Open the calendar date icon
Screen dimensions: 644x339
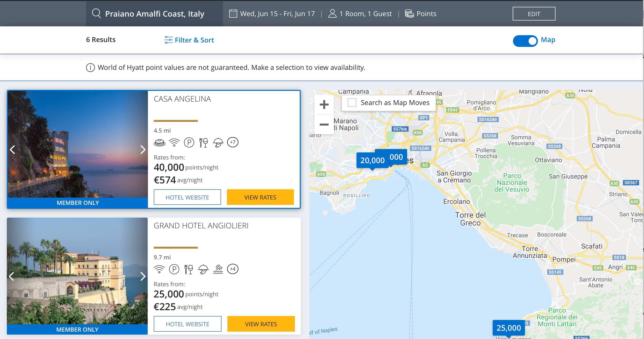tap(233, 13)
